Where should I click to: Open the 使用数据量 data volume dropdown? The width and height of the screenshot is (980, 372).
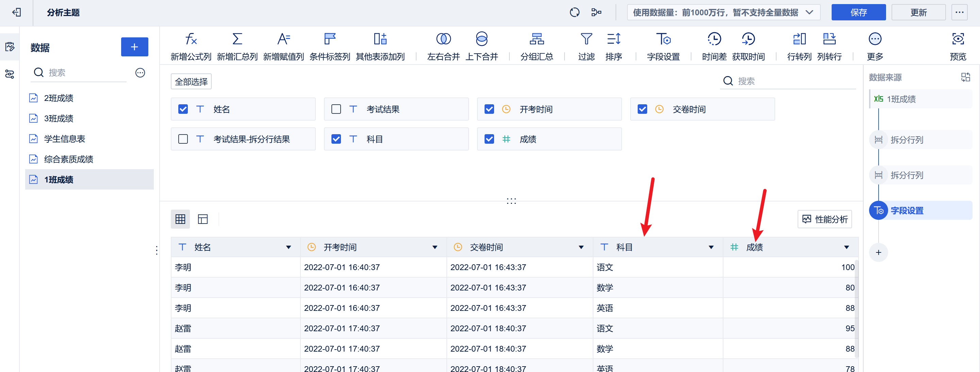pos(723,12)
